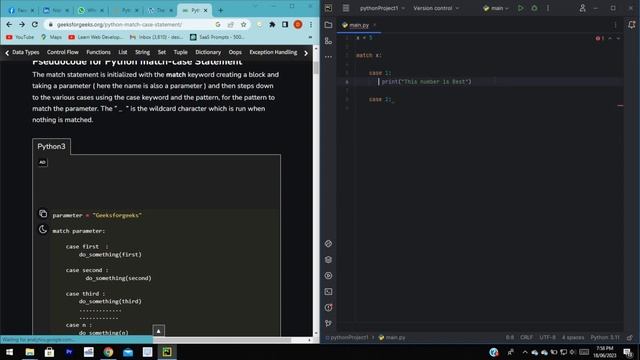Click the webpage vertical scrollbar thumb

pyautogui.click(x=316, y=67)
